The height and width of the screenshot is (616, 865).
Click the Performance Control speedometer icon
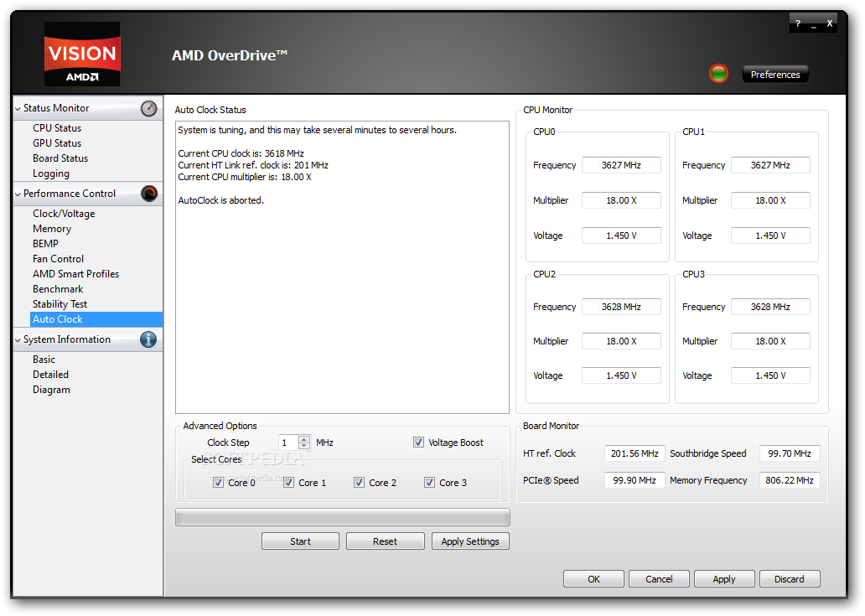pos(149,194)
